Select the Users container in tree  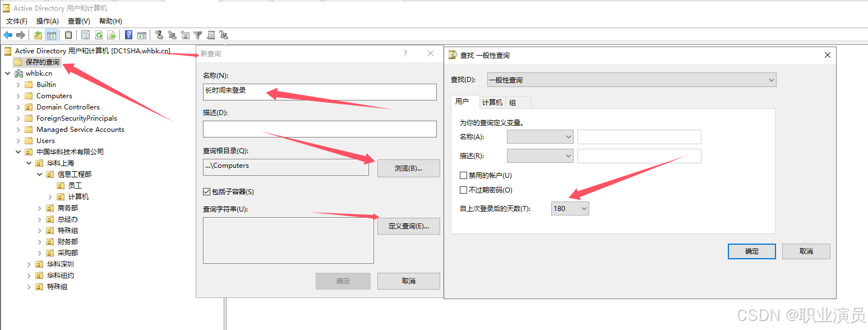coord(45,141)
